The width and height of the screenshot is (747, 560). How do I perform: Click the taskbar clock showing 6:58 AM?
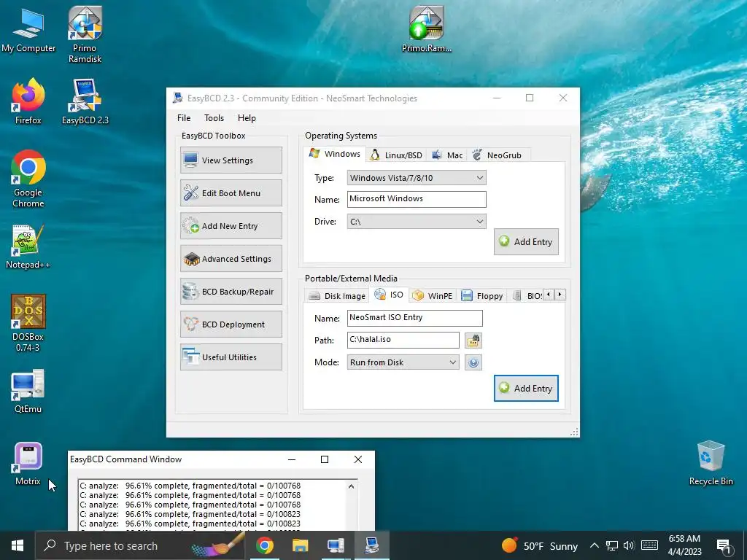(684, 545)
